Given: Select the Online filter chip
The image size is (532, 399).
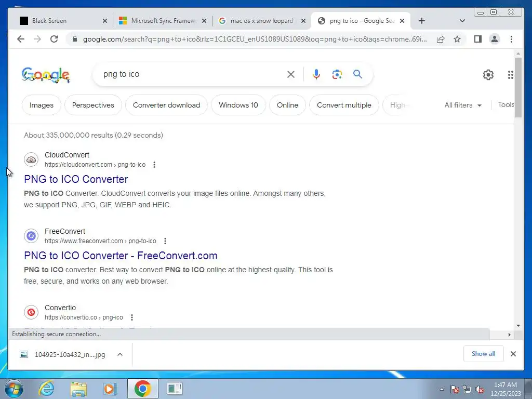Looking at the screenshot, I should (x=287, y=105).
